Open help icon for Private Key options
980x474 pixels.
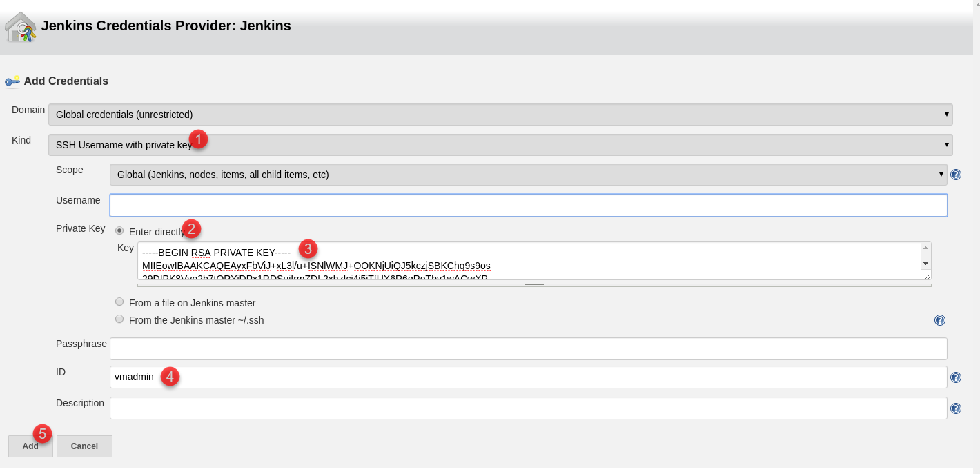tap(940, 320)
